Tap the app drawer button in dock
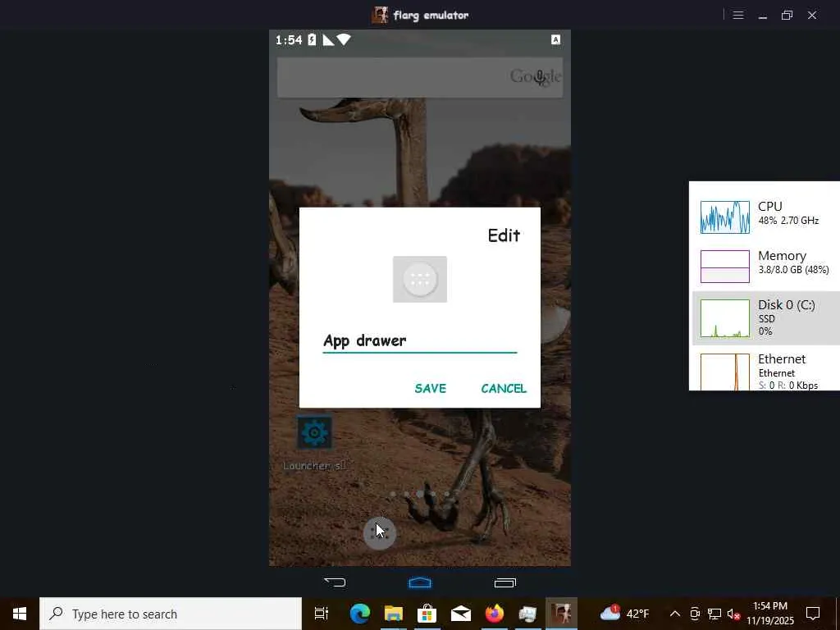840x630 pixels. (x=379, y=533)
